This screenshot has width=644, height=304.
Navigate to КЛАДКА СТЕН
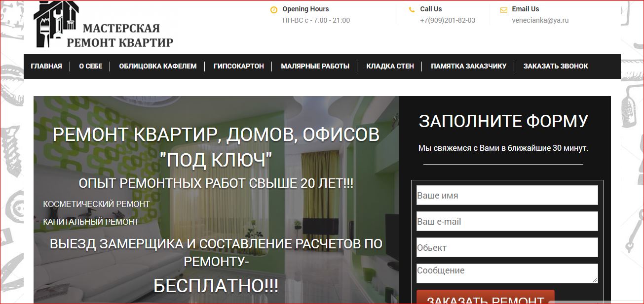coord(390,66)
